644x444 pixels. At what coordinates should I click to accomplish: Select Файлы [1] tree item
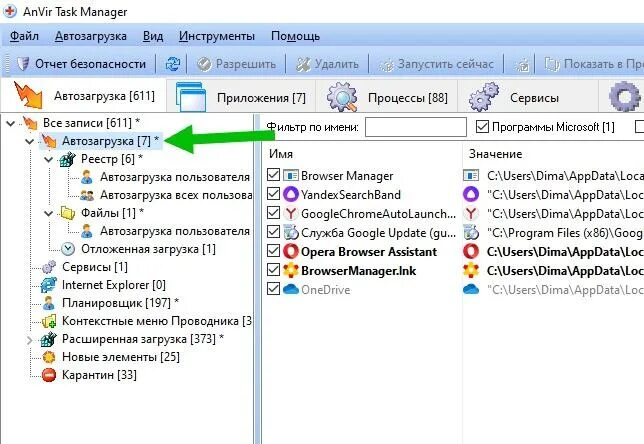point(112,213)
